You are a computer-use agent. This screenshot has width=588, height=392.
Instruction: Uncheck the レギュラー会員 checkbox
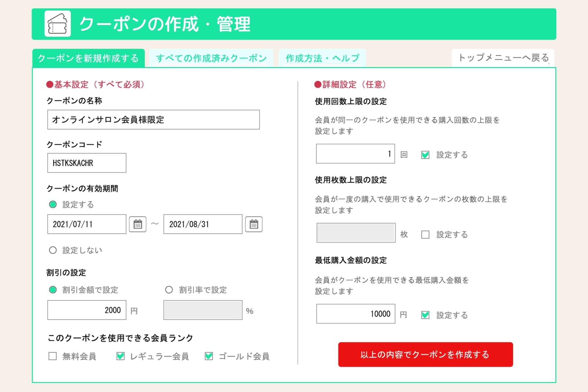(x=121, y=356)
